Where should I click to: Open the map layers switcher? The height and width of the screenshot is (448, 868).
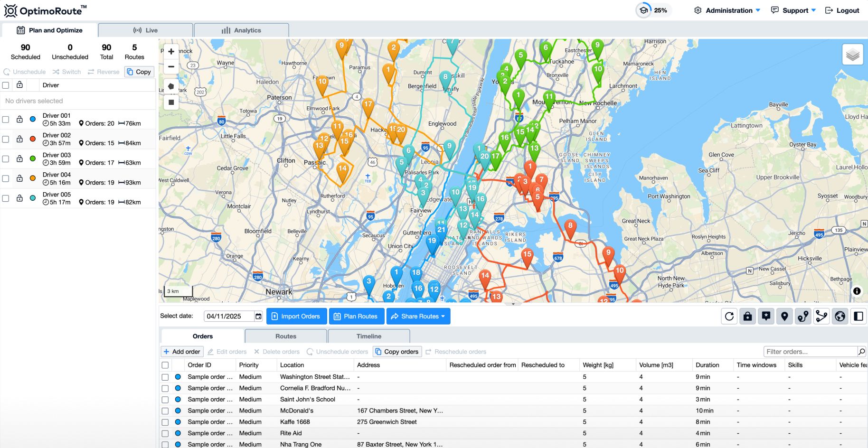pos(853,55)
